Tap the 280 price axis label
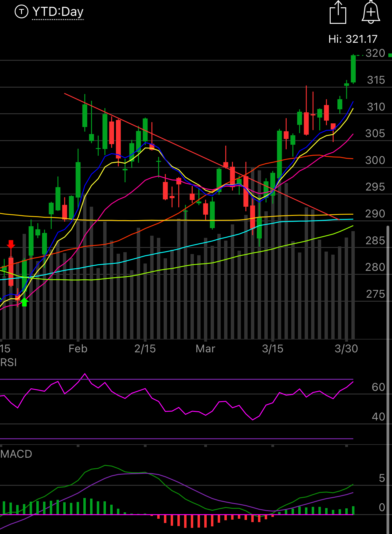The height and width of the screenshot is (534, 392). pos(375,267)
